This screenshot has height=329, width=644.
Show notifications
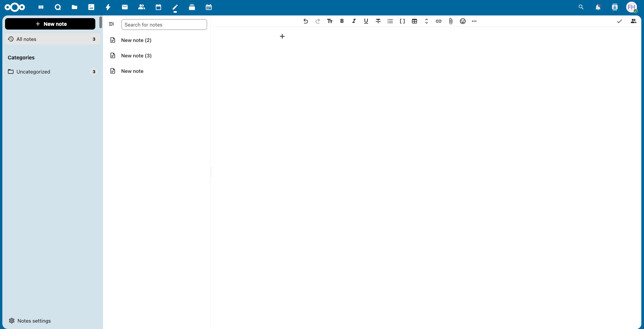[598, 7]
